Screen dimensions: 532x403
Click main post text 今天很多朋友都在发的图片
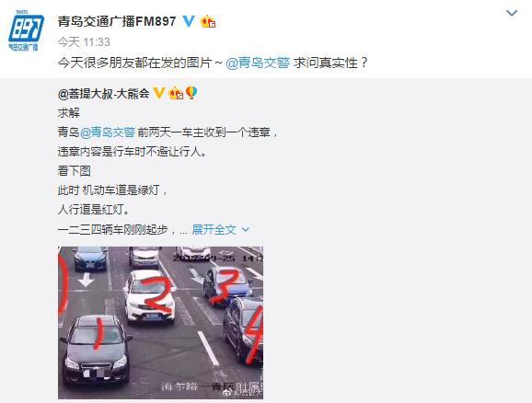click(134, 63)
